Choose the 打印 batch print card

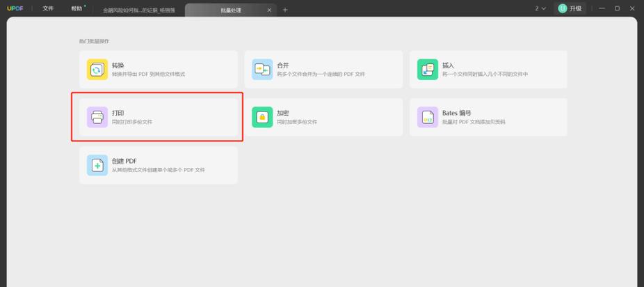159,117
